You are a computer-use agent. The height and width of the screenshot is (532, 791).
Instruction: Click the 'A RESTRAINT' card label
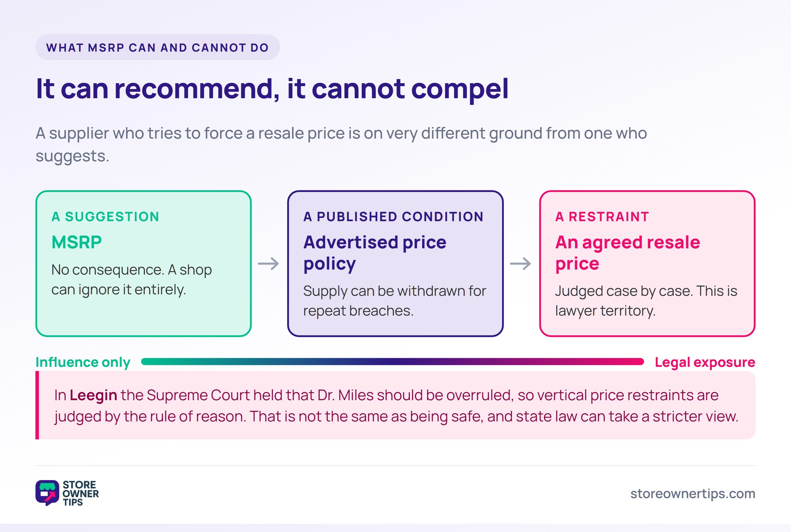(602, 217)
